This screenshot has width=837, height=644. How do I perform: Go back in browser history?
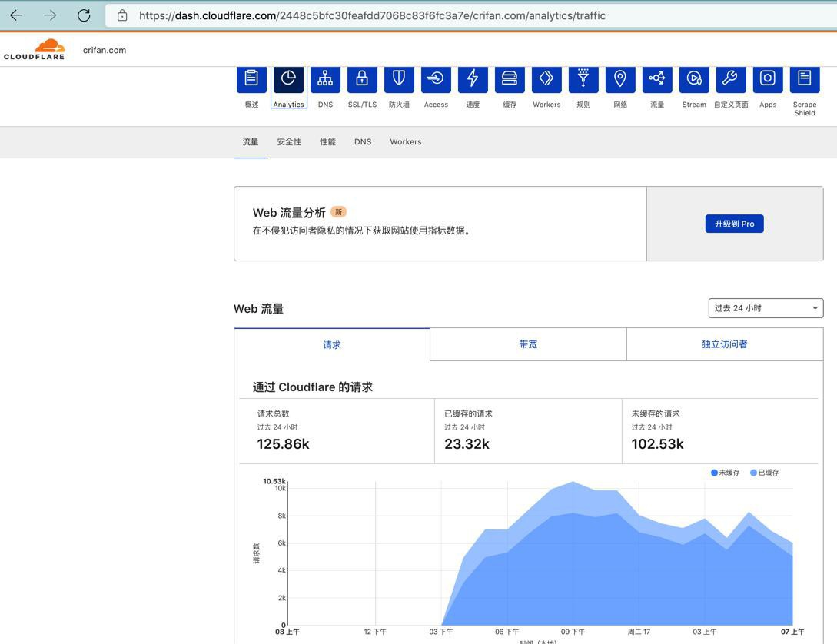pyautogui.click(x=16, y=15)
